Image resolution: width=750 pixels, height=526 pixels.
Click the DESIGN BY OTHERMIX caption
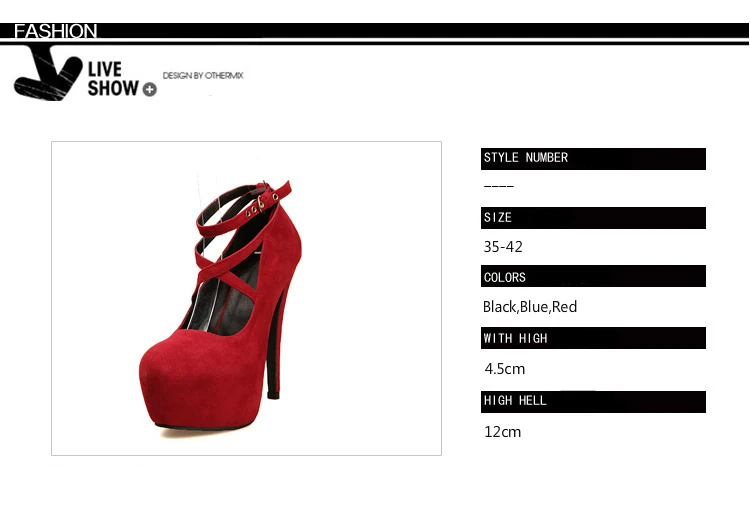coord(203,76)
